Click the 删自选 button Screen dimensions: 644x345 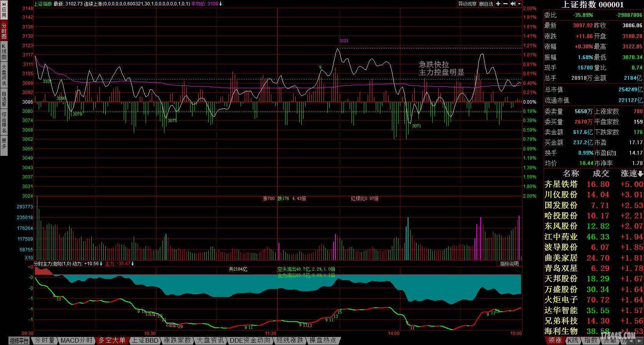pyautogui.click(x=486, y=4)
